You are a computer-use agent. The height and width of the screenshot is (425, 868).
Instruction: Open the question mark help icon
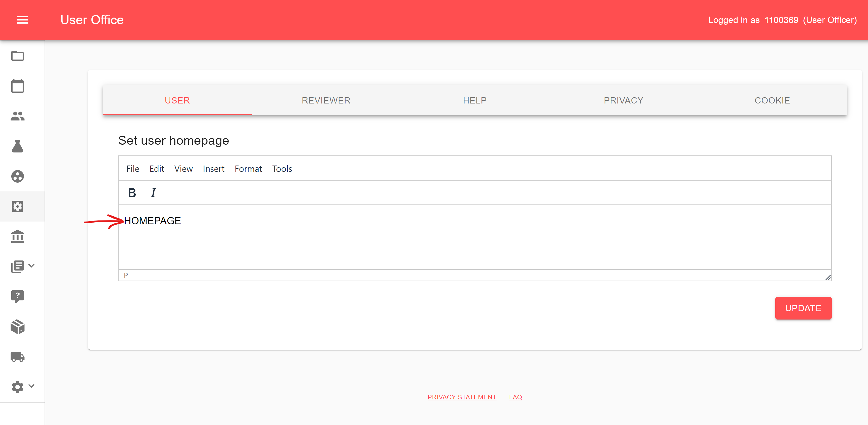pos(18,296)
